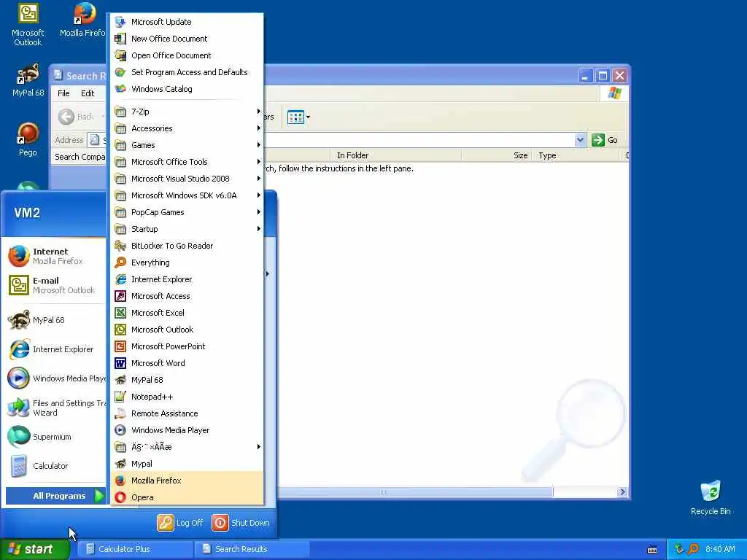Click the Shut Down button
The height and width of the screenshot is (560, 747).
(x=241, y=523)
